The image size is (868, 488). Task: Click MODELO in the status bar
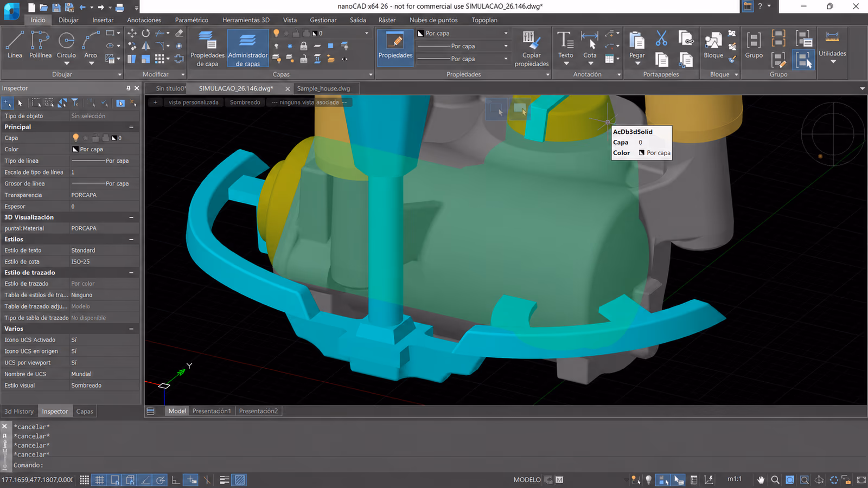point(527,480)
